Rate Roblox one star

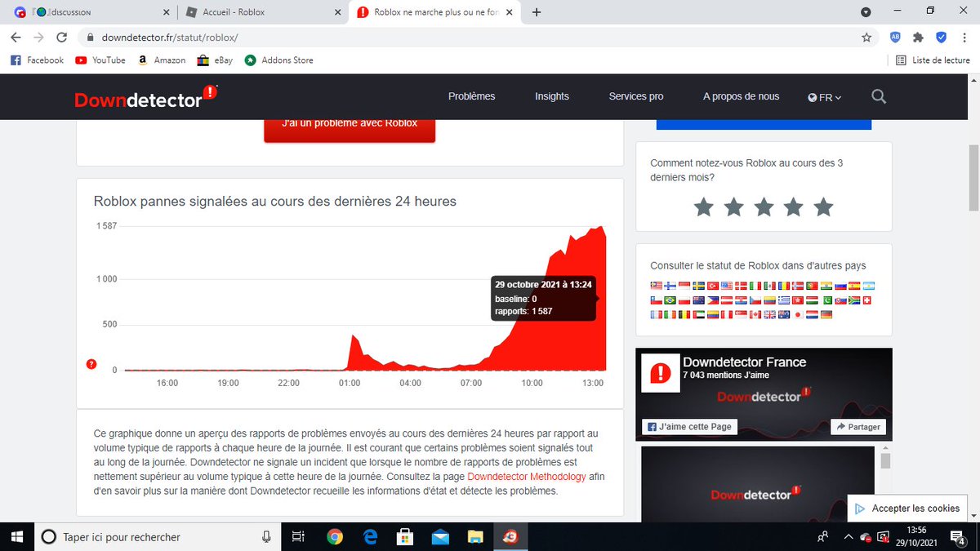coord(703,207)
